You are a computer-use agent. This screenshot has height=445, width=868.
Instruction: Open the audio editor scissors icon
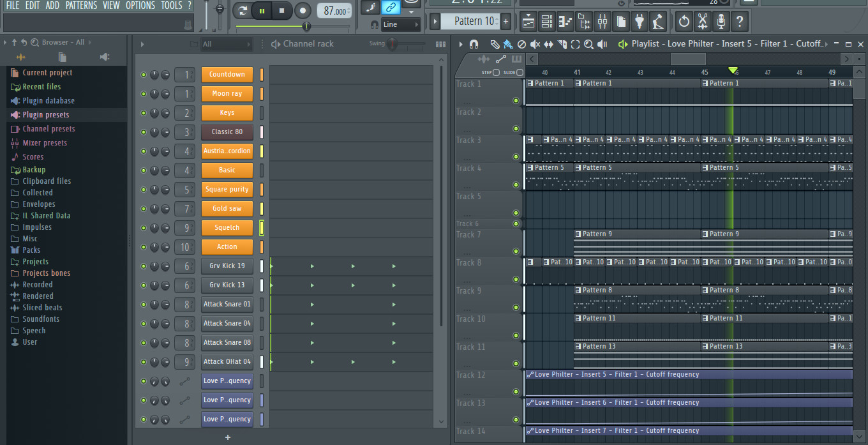click(703, 21)
